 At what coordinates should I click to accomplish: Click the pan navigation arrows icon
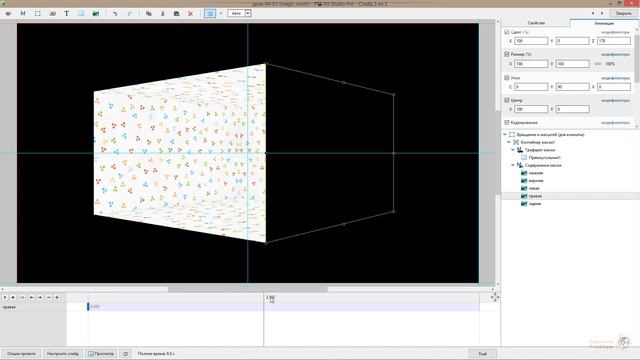click(495, 297)
